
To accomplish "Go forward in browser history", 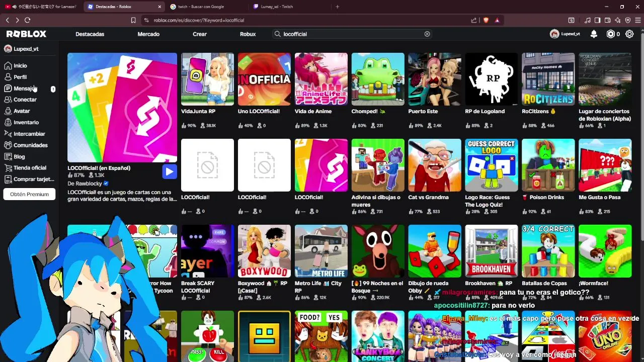I will pyautogui.click(x=17, y=20).
